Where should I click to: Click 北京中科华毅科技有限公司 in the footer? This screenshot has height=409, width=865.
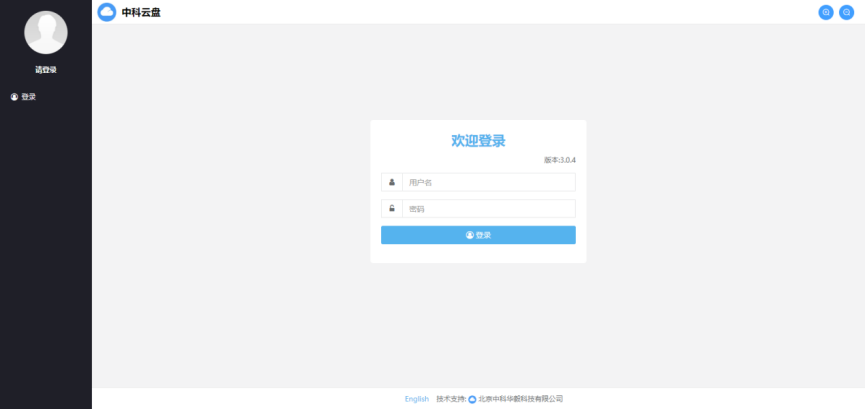(x=520, y=399)
